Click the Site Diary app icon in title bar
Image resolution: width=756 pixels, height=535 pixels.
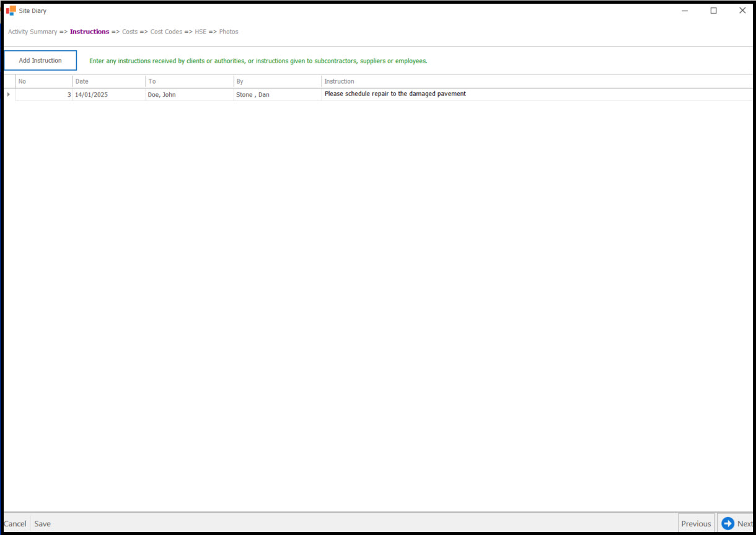coord(11,11)
